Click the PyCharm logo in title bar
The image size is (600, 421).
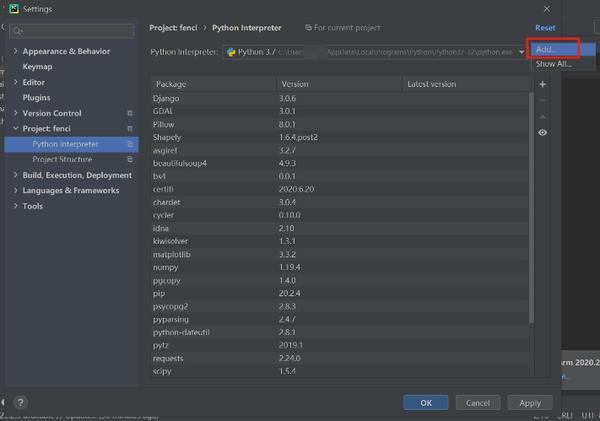click(14, 8)
